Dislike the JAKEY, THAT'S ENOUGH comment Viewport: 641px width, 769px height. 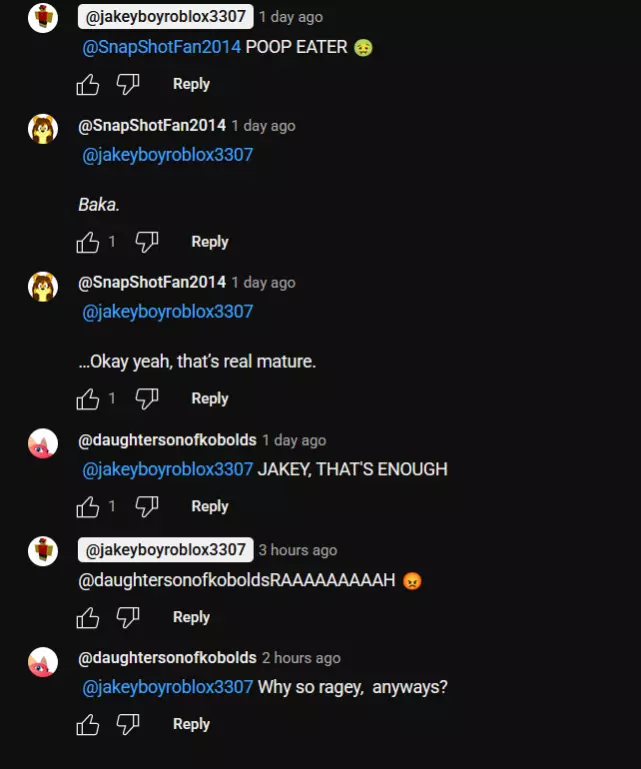(x=147, y=507)
